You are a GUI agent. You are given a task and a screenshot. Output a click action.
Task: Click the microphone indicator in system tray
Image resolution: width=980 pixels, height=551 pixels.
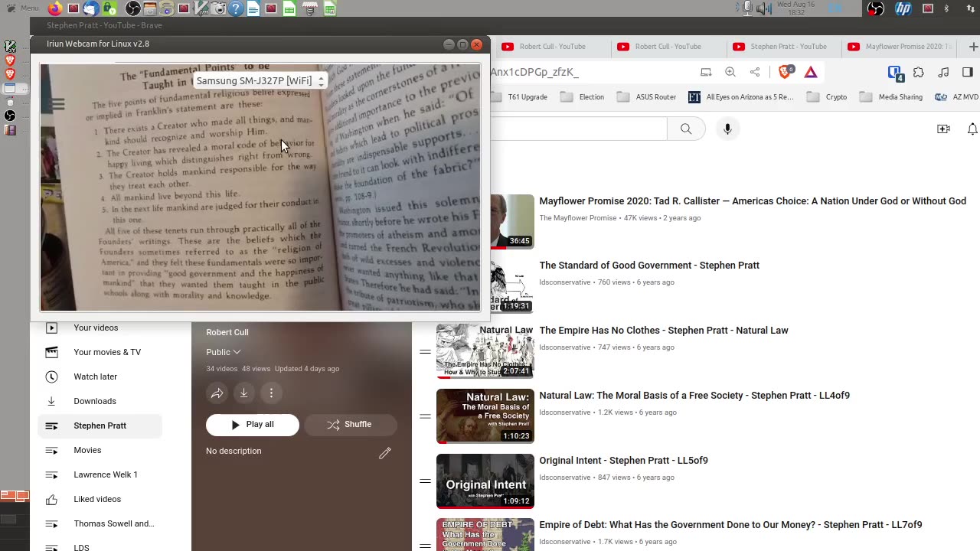tap(747, 8)
